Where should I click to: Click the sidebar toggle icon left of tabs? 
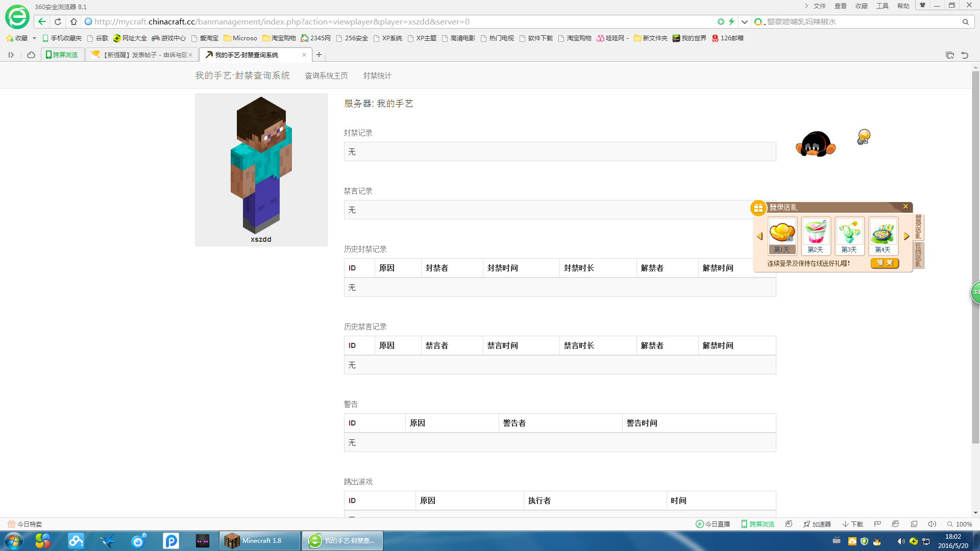pos(11,55)
